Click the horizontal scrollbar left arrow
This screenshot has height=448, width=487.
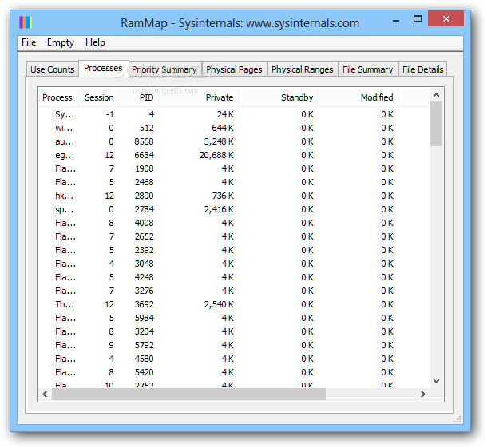(x=45, y=394)
